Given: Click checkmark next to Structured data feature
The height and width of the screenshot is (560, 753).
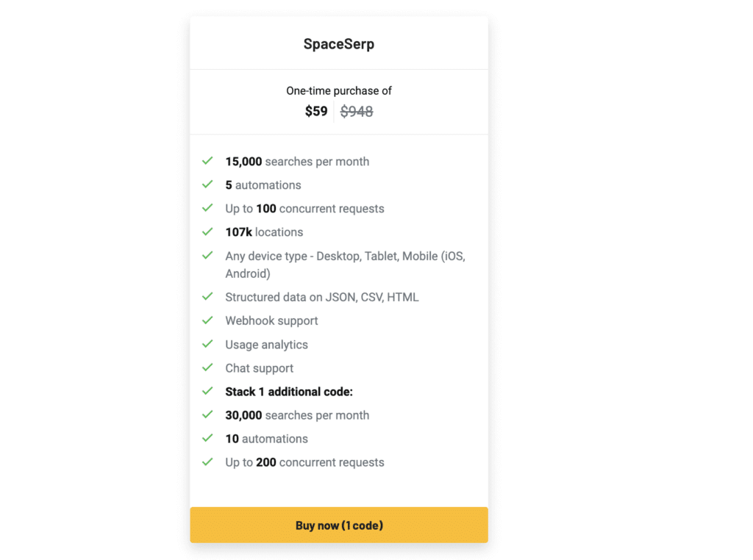Looking at the screenshot, I should tap(208, 297).
